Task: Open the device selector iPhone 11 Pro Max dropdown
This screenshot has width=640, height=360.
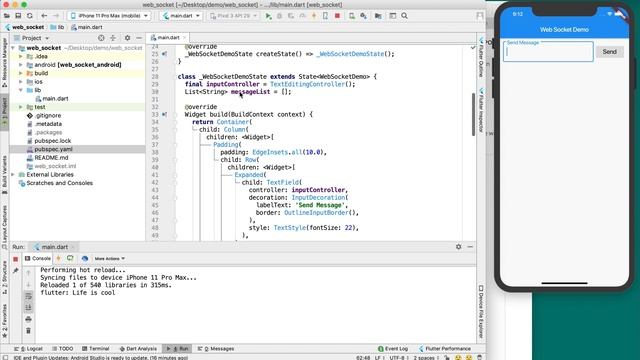Action: coord(109,16)
